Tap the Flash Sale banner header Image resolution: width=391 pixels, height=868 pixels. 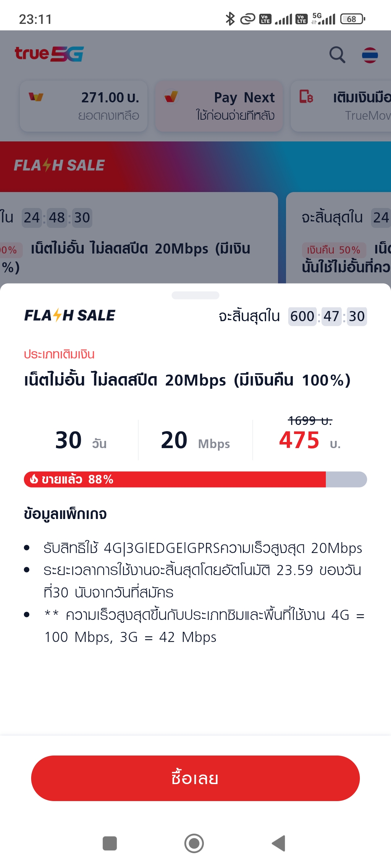195,166
